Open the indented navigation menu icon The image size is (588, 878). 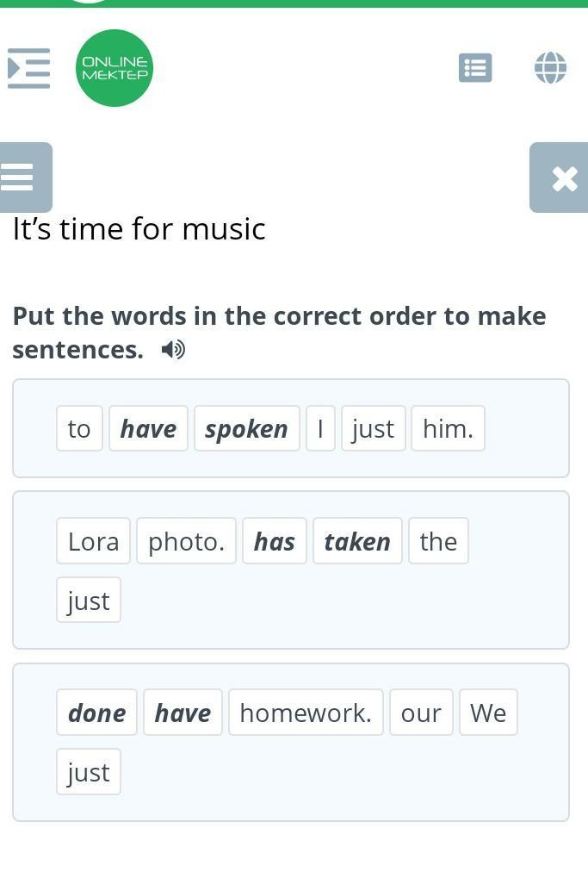point(28,68)
